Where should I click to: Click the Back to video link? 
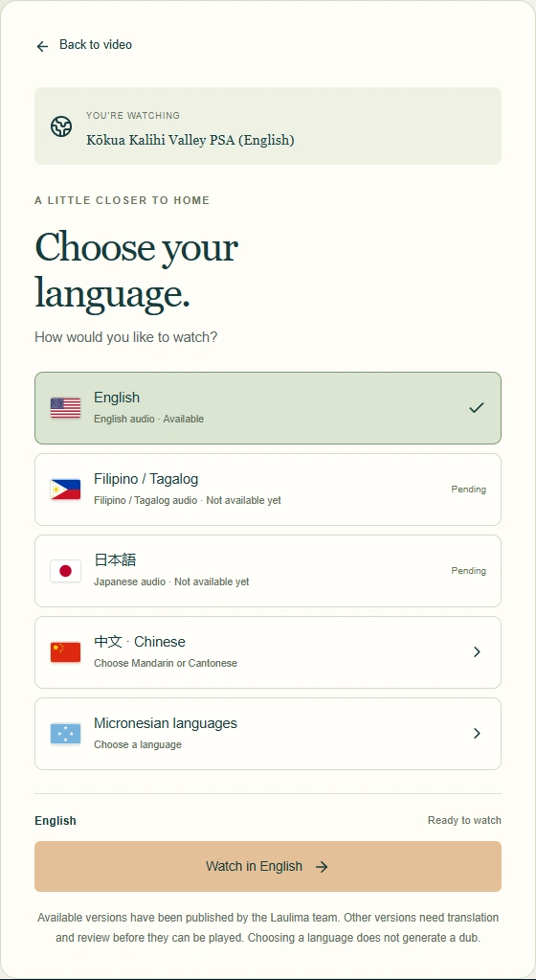pyautogui.click(x=96, y=44)
